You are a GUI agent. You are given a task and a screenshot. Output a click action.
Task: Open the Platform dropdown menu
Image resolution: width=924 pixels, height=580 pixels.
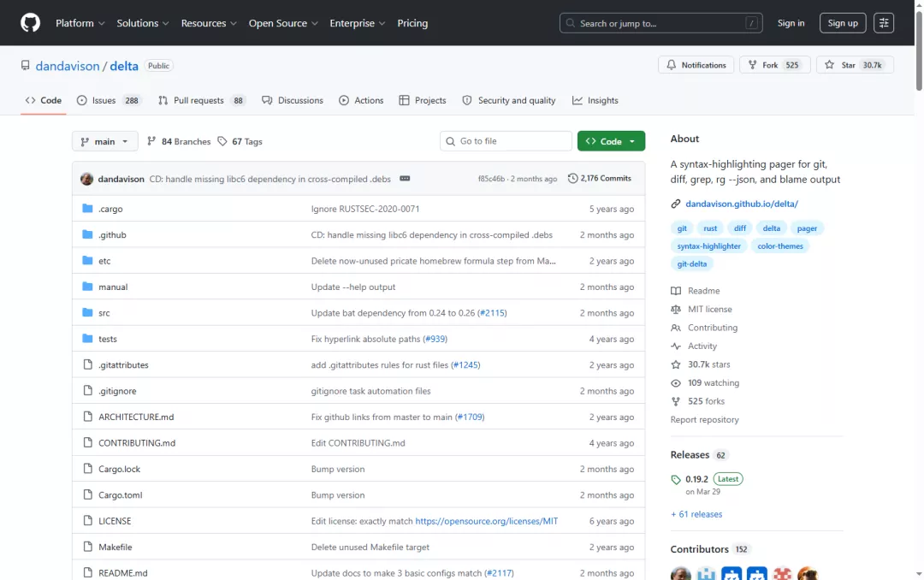(80, 23)
